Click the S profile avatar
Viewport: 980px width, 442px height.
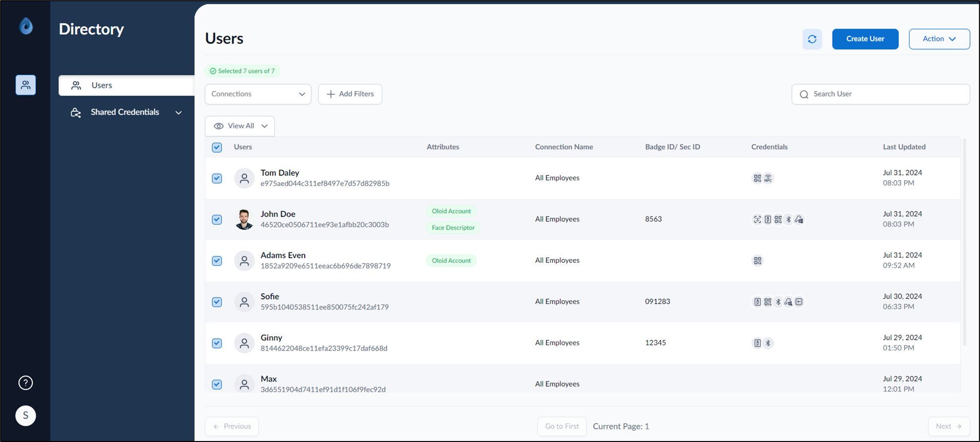tap(25, 416)
